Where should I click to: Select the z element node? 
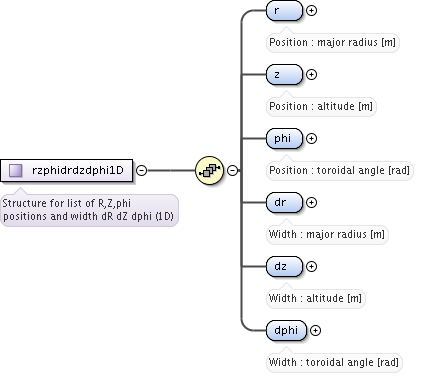coord(284,74)
